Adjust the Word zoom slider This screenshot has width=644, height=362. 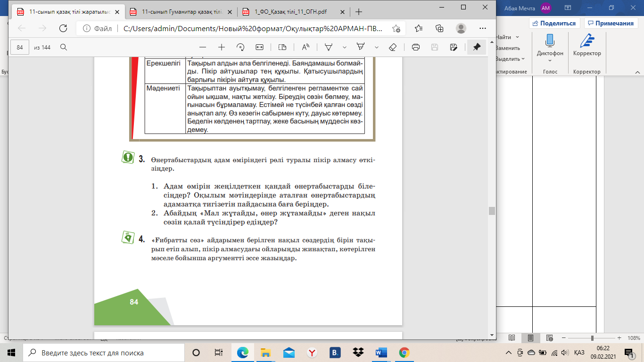click(592, 338)
